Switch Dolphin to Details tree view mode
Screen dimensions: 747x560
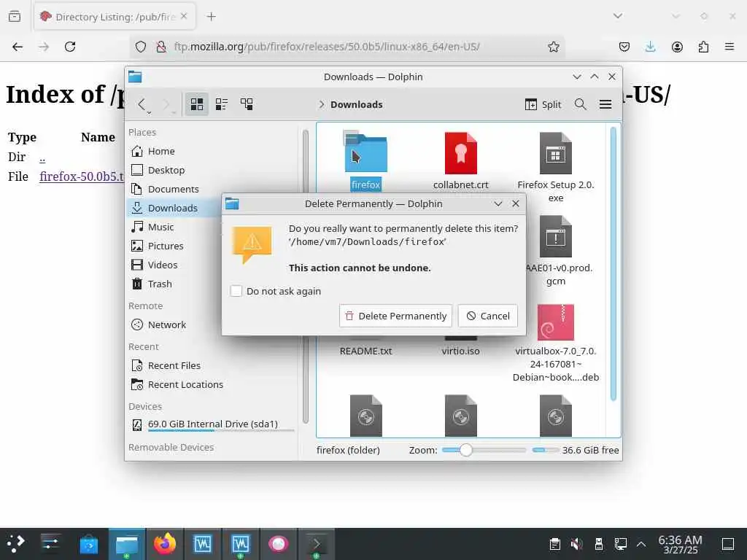[x=247, y=104]
